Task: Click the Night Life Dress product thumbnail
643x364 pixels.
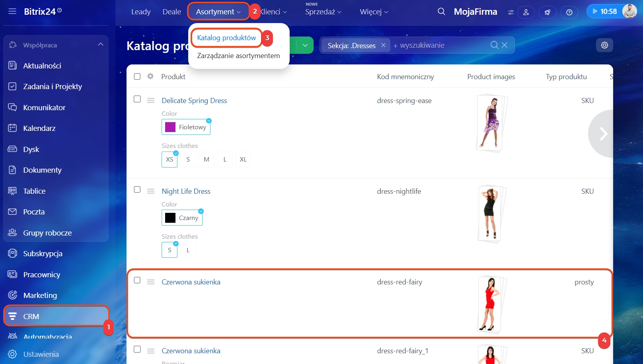Action: tap(491, 214)
